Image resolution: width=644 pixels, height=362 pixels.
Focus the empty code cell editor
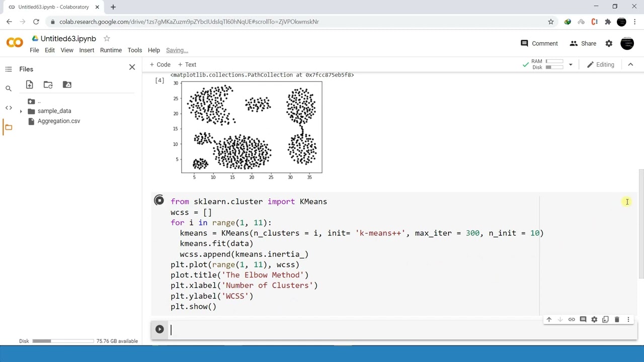(403, 330)
